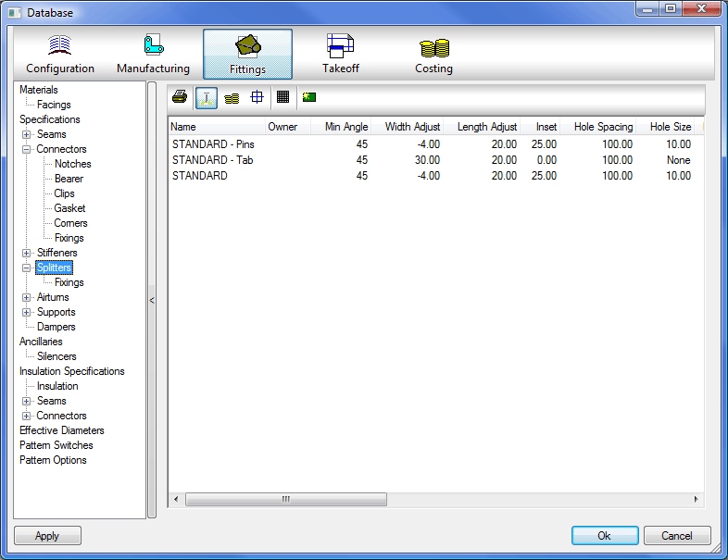Screen dimensions: 728x560
Task: Select the Corners tree item
Action: [x=70, y=223]
